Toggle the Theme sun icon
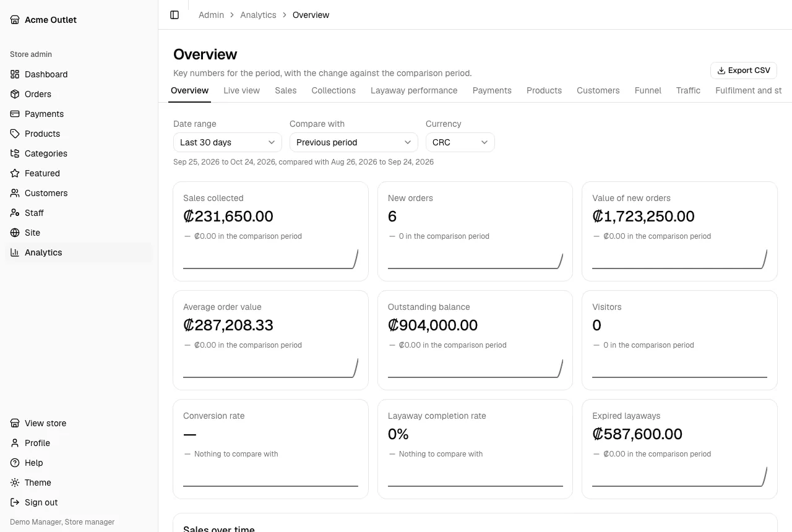This screenshot has height=532, width=792. pyautogui.click(x=15, y=483)
